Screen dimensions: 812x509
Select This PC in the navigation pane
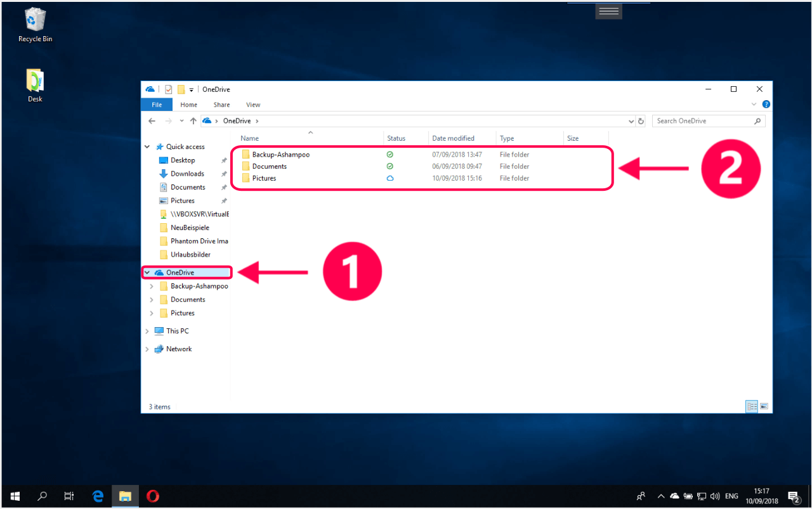pyautogui.click(x=177, y=331)
